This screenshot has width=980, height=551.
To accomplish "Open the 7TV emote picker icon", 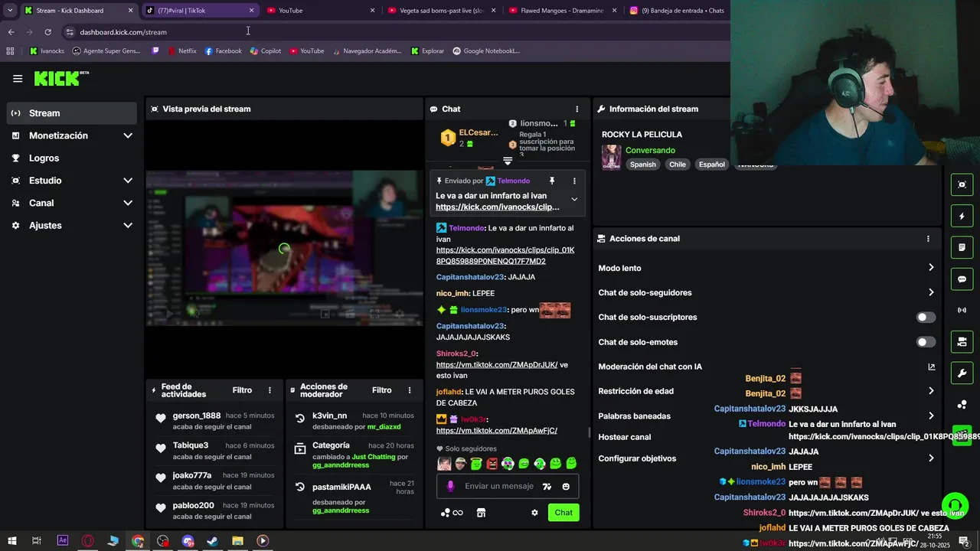I will 547,486.
